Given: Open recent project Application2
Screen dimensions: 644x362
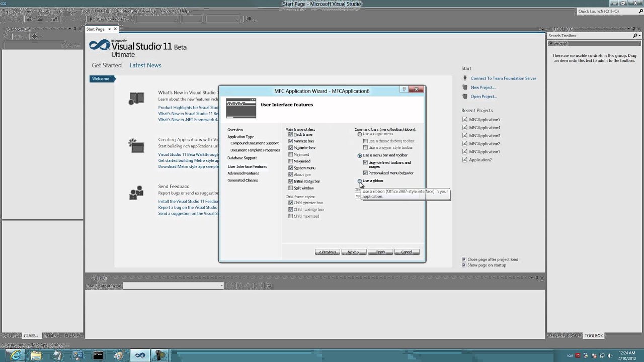Looking at the screenshot, I should point(480,160).
